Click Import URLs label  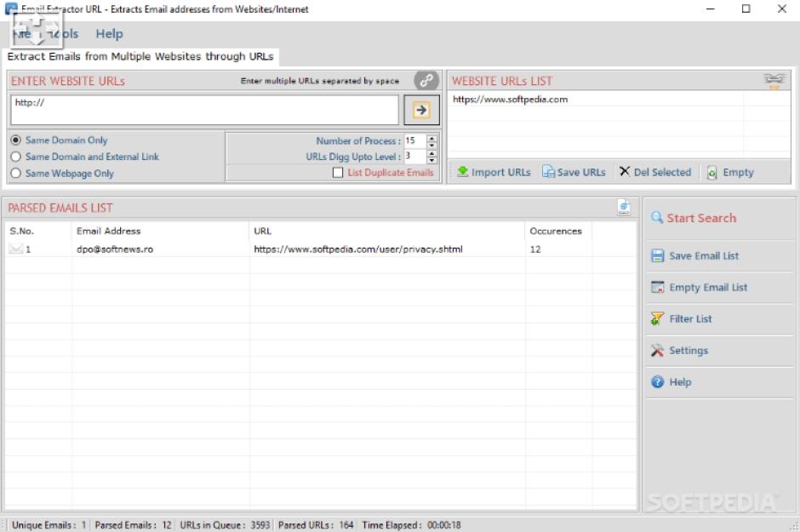tap(500, 173)
